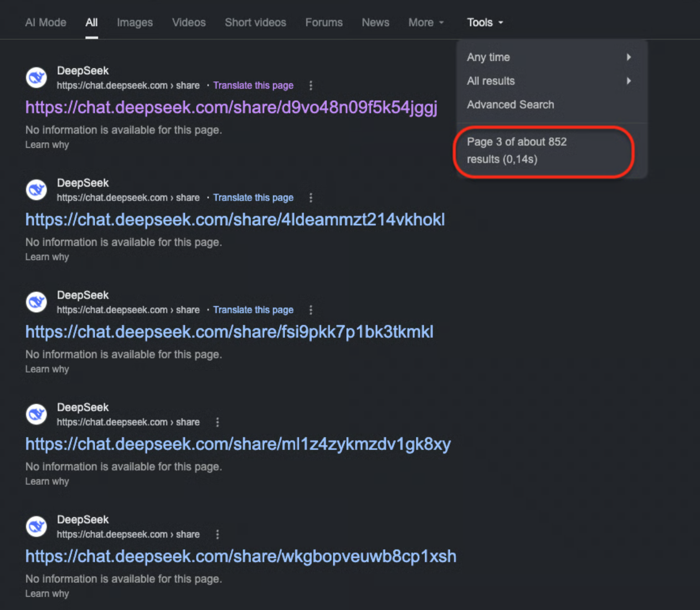700x610 pixels.
Task: Select the All results tab
Action: [91, 23]
